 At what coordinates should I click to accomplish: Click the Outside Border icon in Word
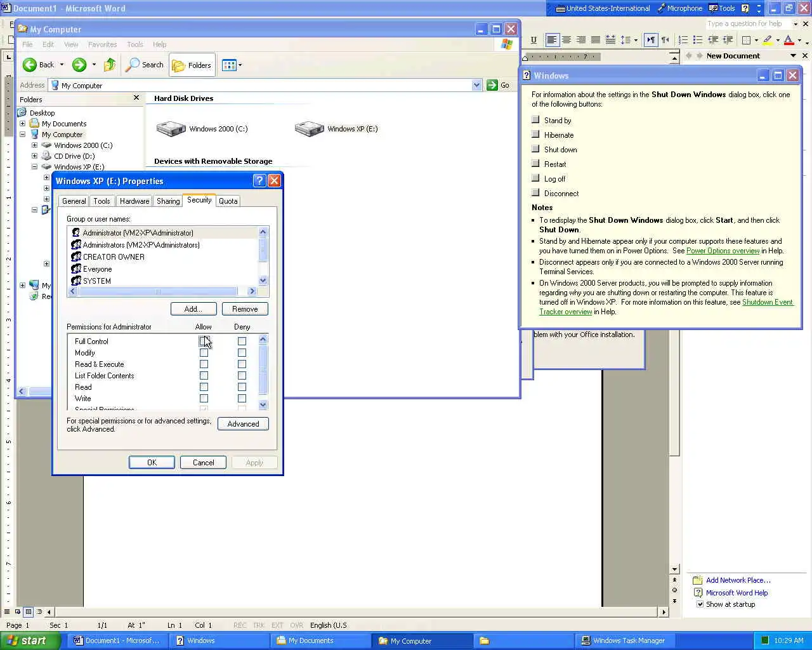click(x=746, y=40)
